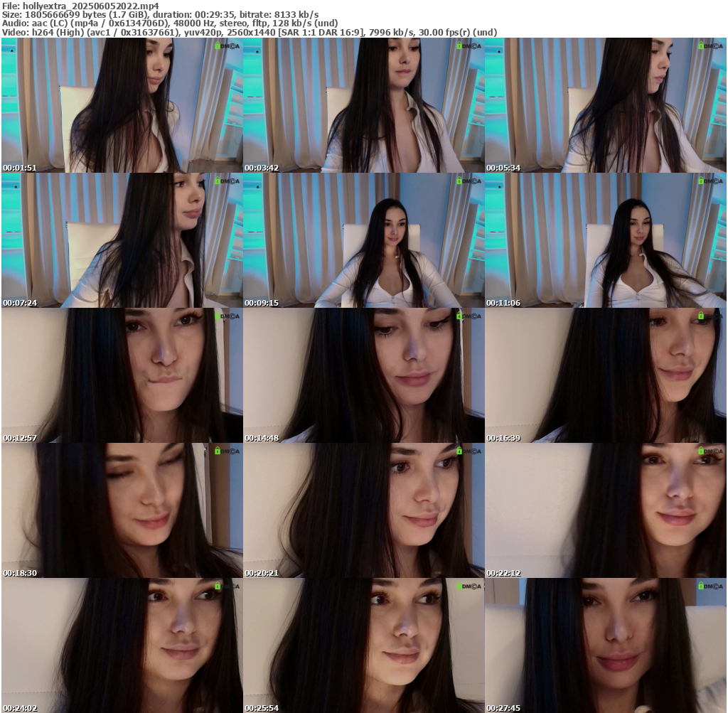
Task: Open the thumbnail stamped 00:03:42
Action: pyautogui.click(x=364, y=105)
